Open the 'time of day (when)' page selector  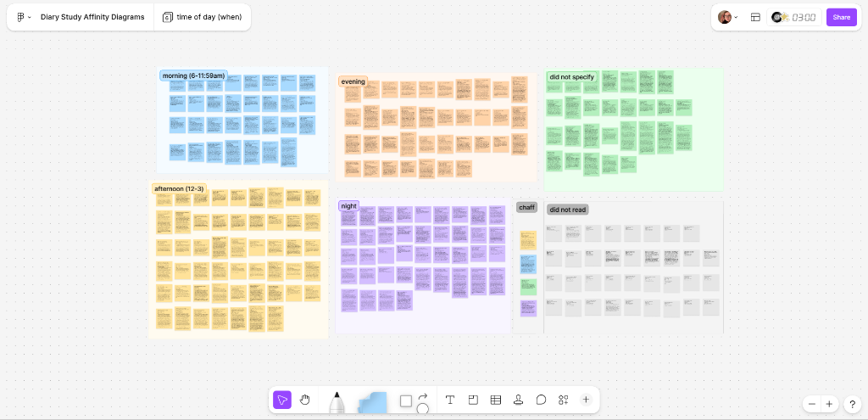202,17
